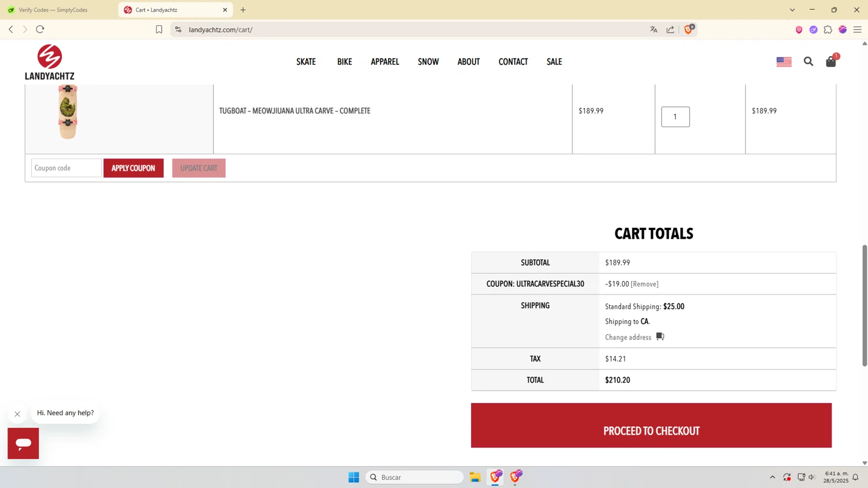Click the Hi Need any help message
This screenshot has width=868, height=488.
65,413
